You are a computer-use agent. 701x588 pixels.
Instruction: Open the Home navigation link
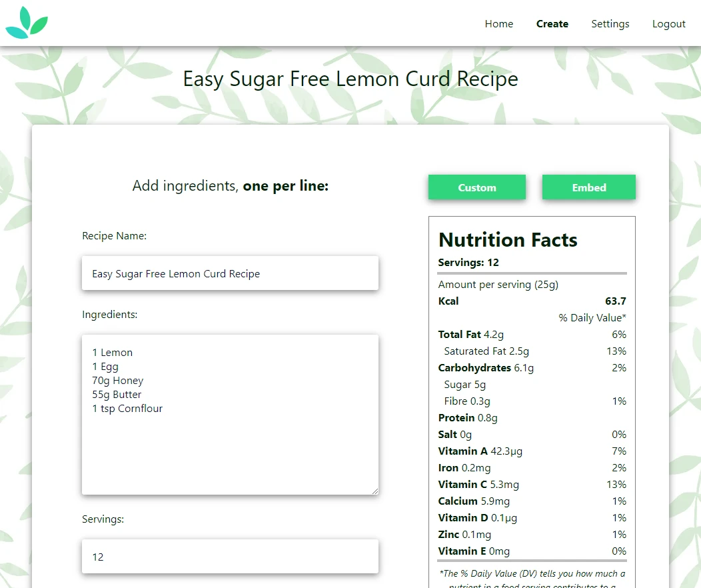click(x=499, y=24)
